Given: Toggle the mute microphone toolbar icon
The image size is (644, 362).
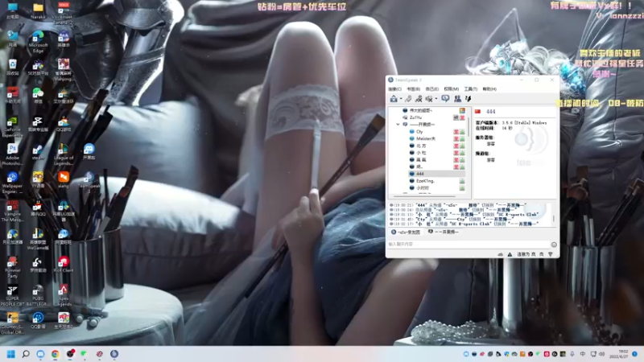Looking at the screenshot, I should (x=419, y=98).
